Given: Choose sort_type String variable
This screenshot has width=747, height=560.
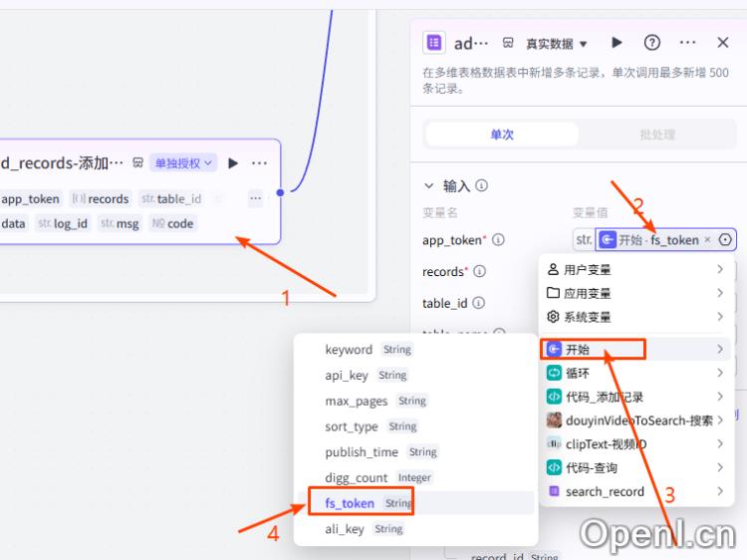Looking at the screenshot, I should (x=416, y=426).
